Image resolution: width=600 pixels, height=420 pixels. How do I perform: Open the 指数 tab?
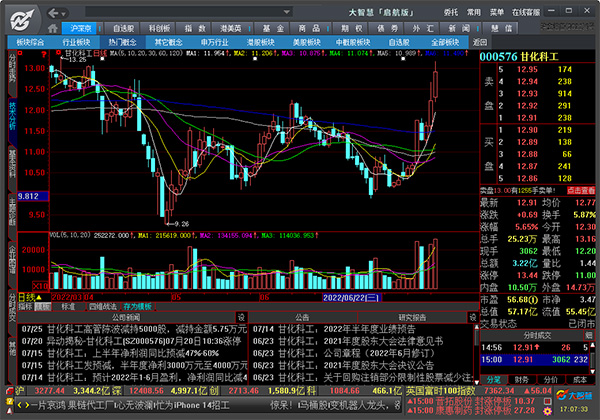(x=195, y=28)
